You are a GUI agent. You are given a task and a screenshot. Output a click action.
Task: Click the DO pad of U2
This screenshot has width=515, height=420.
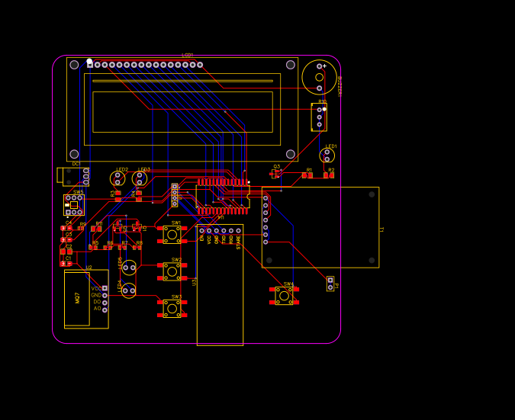(x=105, y=303)
